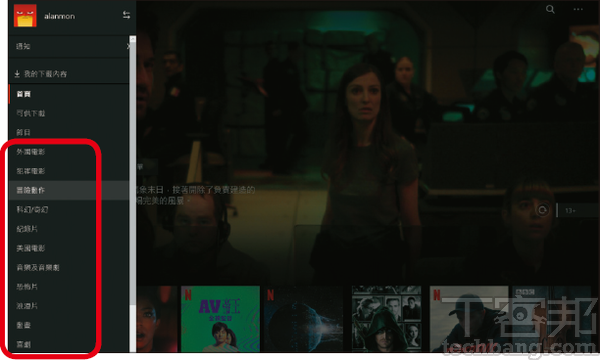Select the 外國電影 category
This screenshot has height=360, width=600.
point(69,152)
